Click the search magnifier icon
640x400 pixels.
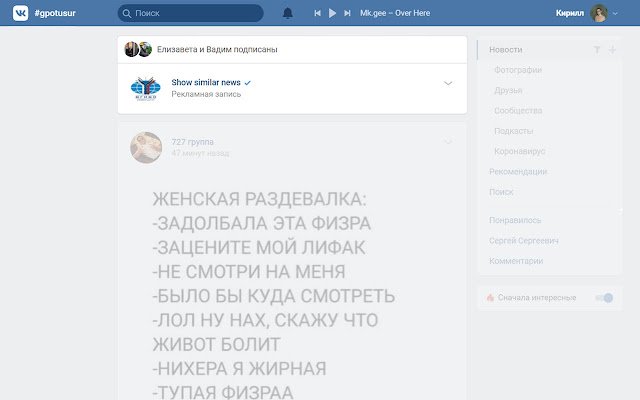127,13
